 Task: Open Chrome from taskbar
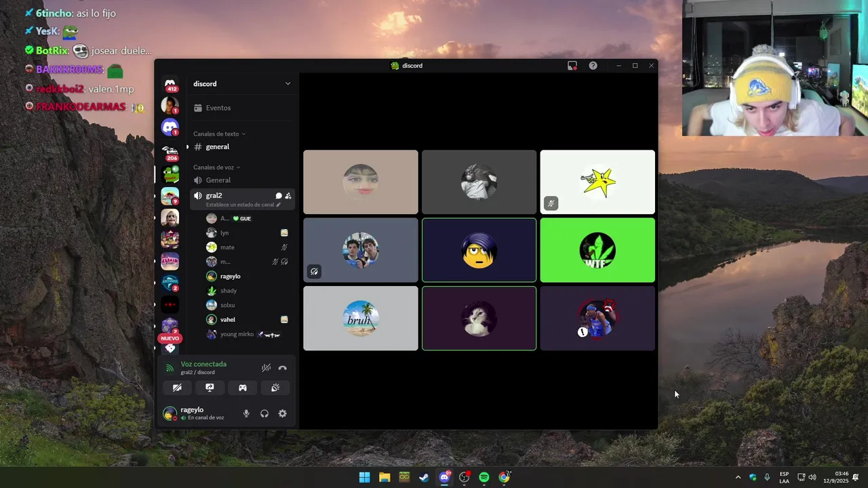point(504,477)
